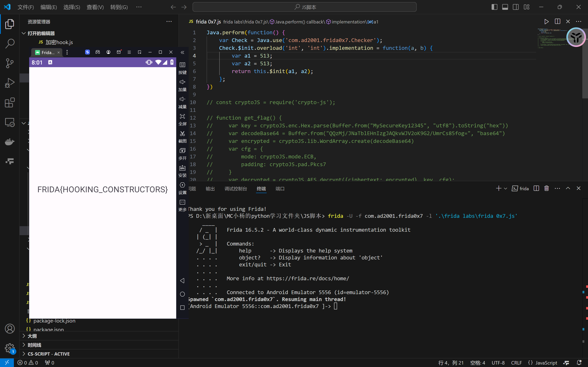Toggle the bottom panel layout button
The image size is (588, 367).
505,7
